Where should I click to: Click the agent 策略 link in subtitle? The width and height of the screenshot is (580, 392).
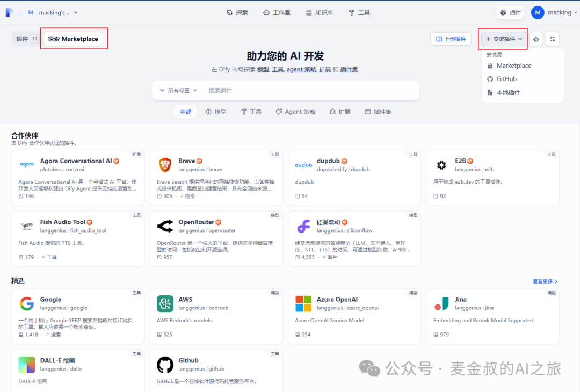pos(301,69)
